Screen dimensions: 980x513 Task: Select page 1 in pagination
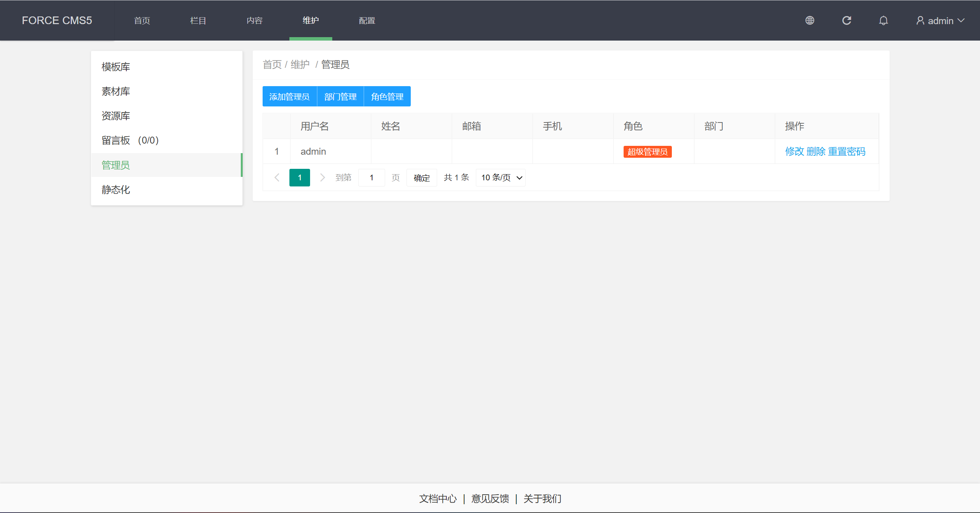[x=300, y=178]
